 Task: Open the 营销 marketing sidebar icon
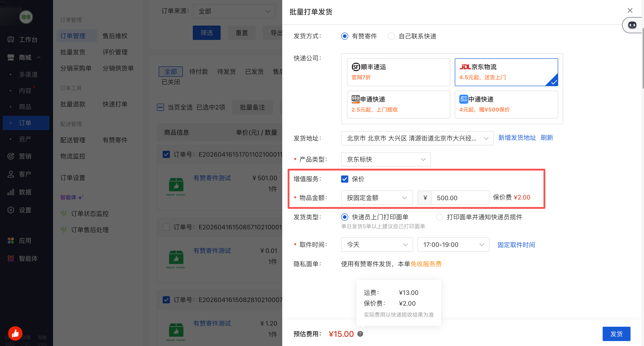click(11, 156)
